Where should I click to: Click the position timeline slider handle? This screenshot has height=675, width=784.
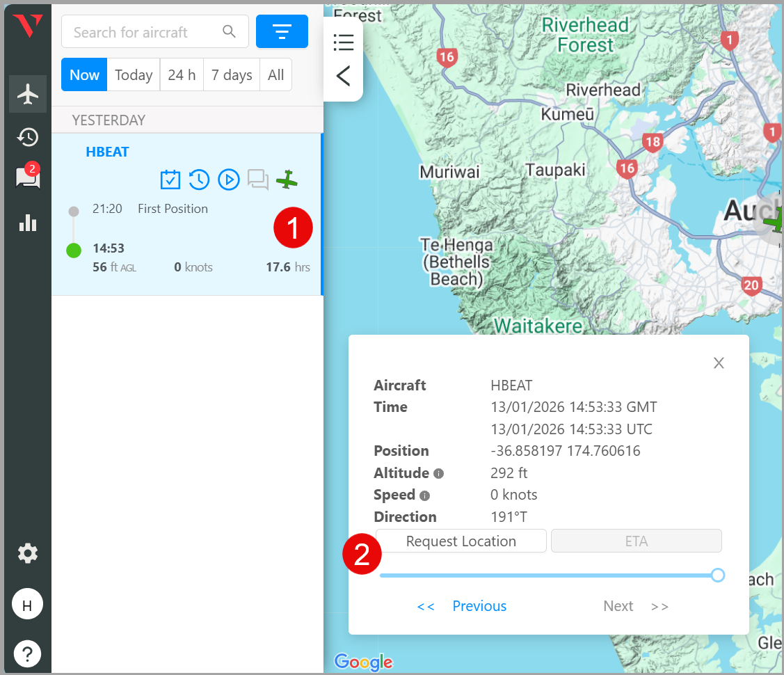tap(718, 575)
